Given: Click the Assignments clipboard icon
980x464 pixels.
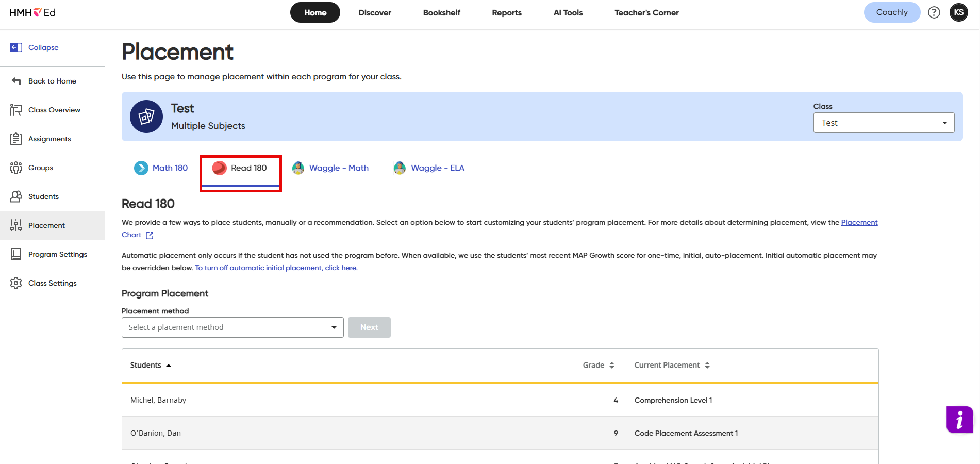Looking at the screenshot, I should point(16,139).
